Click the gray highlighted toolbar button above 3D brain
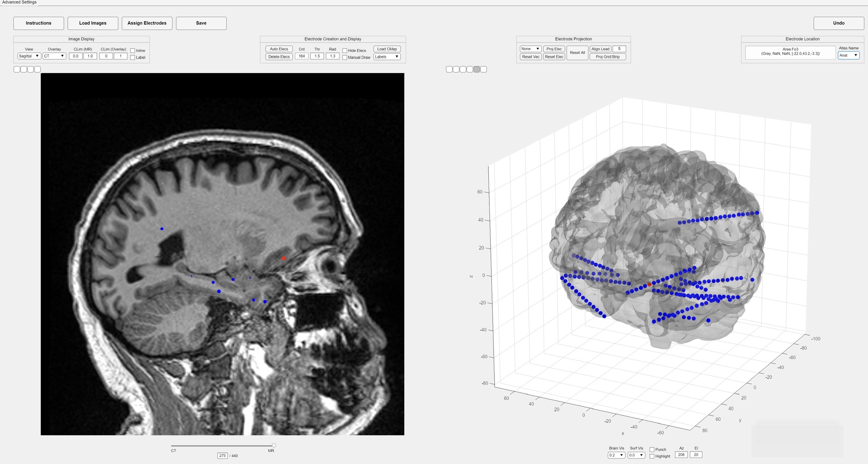 (477, 70)
